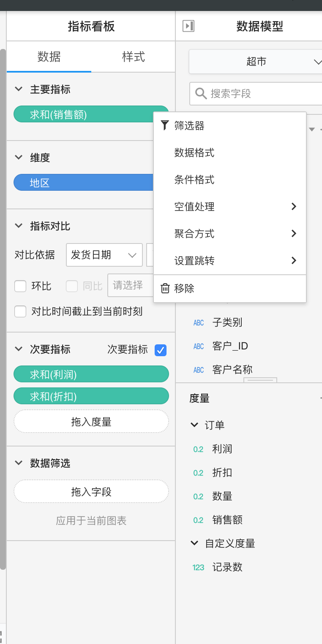Uncheck the 次要指标 checkbox

(161, 350)
